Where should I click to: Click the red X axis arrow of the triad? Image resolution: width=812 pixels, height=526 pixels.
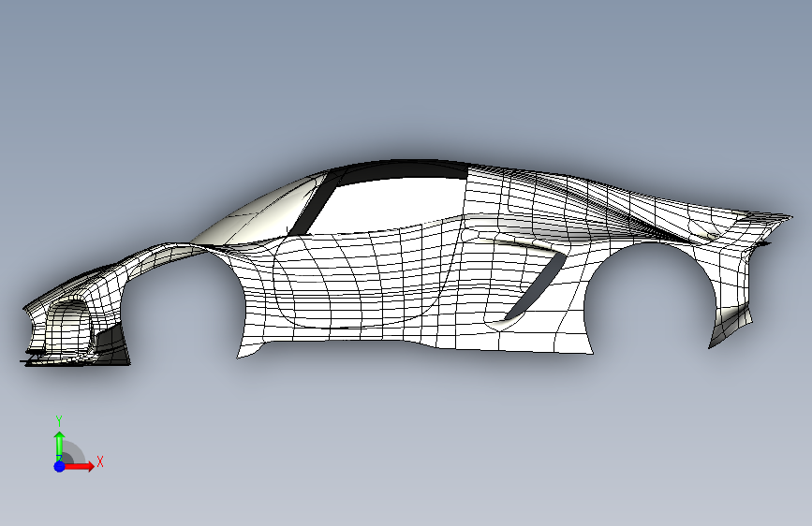[x=81, y=466]
